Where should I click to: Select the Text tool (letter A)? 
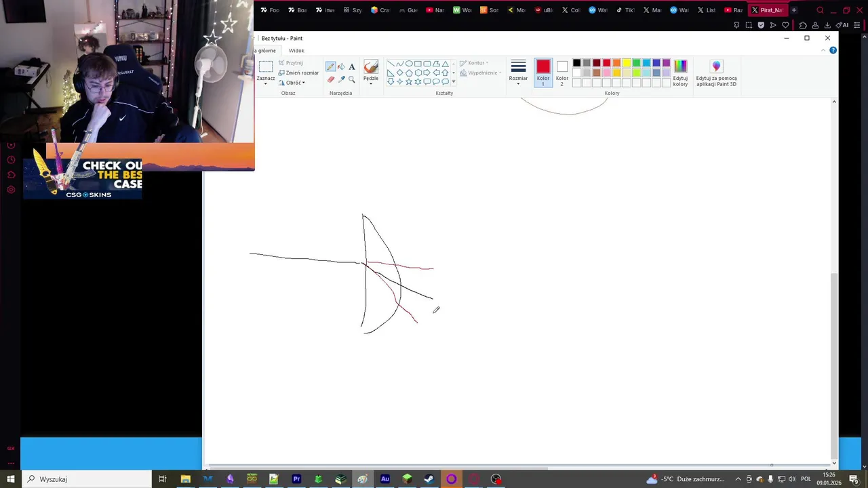pyautogui.click(x=351, y=66)
